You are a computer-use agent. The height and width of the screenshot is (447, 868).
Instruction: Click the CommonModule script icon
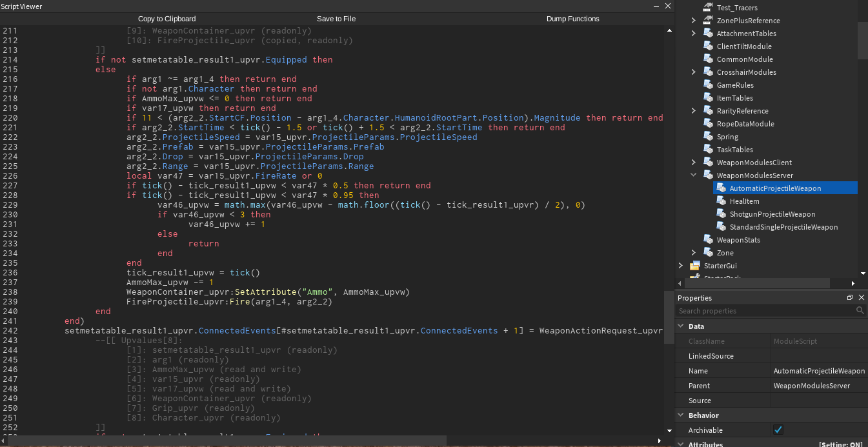[x=707, y=59]
